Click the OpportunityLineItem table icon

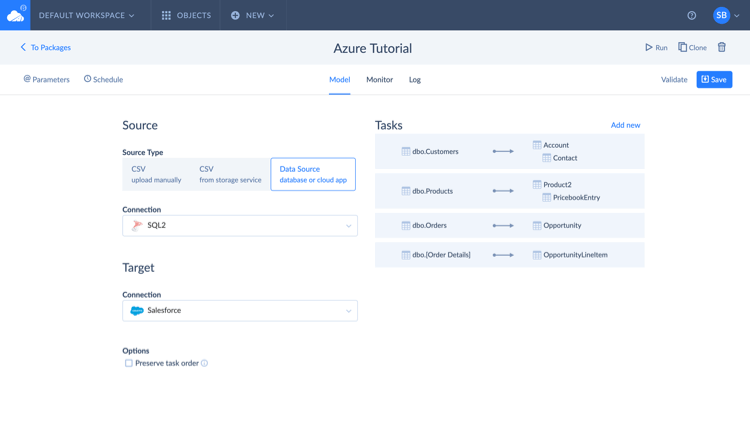[537, 255]
